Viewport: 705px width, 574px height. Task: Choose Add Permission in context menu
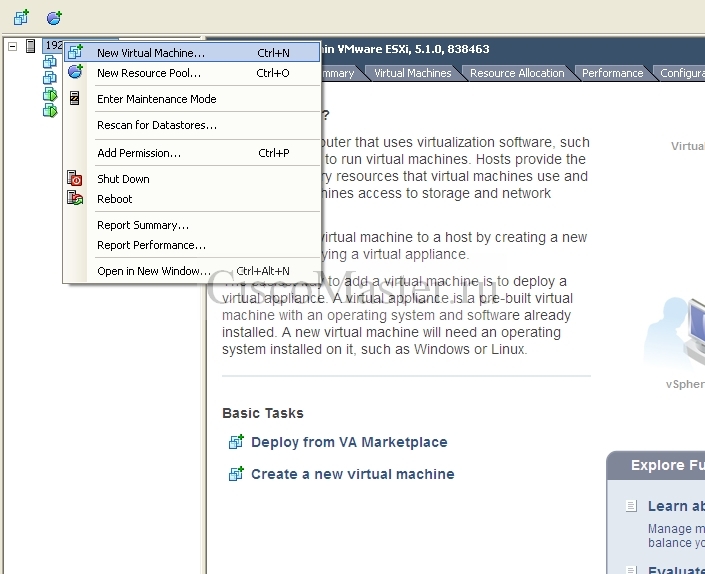[192, 153]
